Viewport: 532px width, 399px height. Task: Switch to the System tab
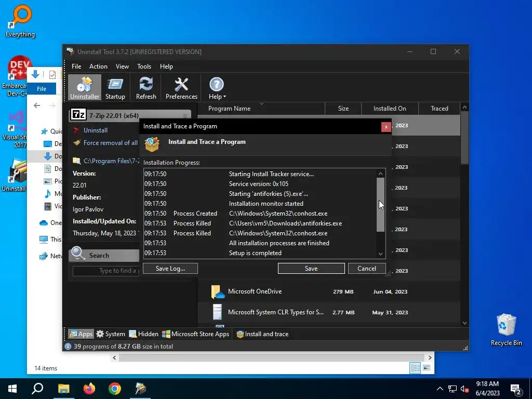tap(111, 334)
